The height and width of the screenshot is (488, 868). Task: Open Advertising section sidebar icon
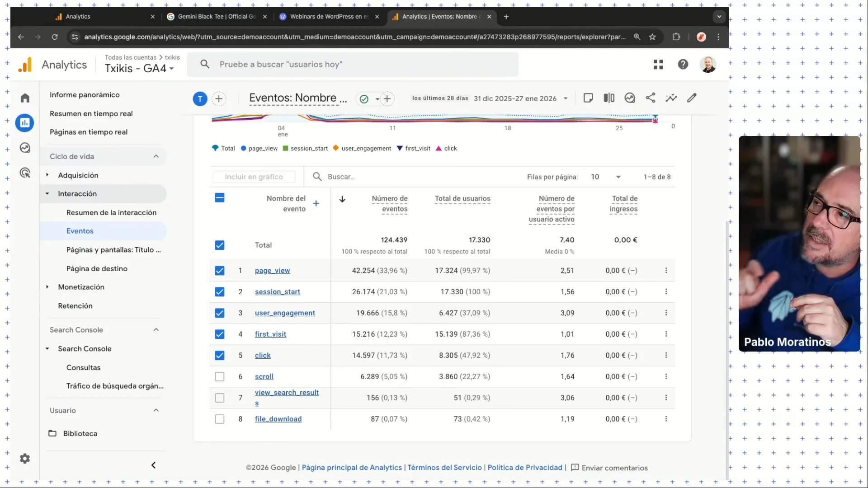pyautogui.click(x=25, y=173)
